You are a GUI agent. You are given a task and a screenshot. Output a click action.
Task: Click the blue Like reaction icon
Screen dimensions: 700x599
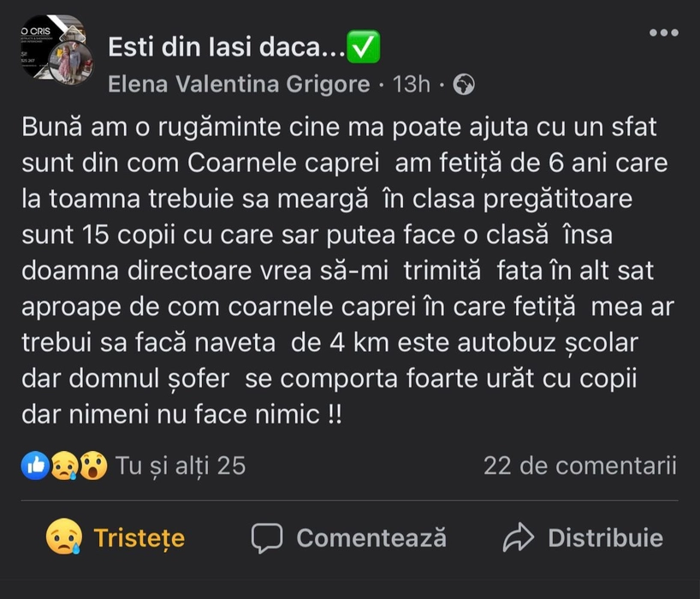[35, 466]
